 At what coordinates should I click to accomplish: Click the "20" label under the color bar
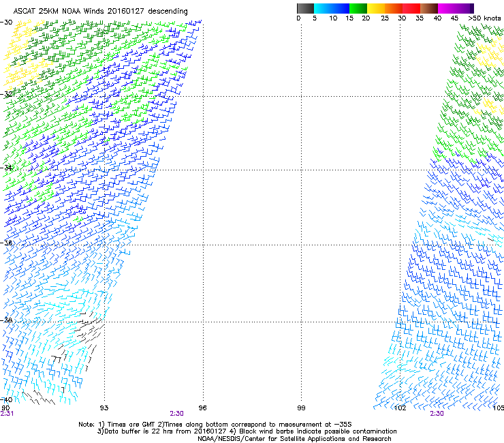point(366,18)
